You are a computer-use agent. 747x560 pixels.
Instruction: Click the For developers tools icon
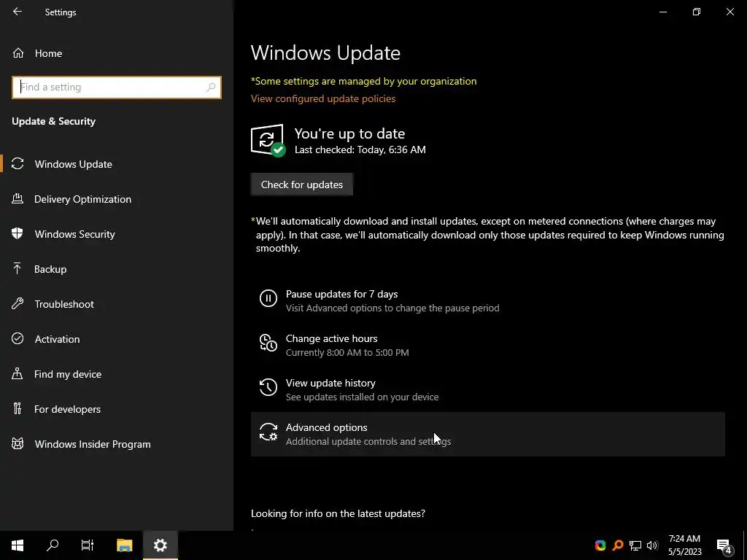pyautogui.click(x=18, y=408)
